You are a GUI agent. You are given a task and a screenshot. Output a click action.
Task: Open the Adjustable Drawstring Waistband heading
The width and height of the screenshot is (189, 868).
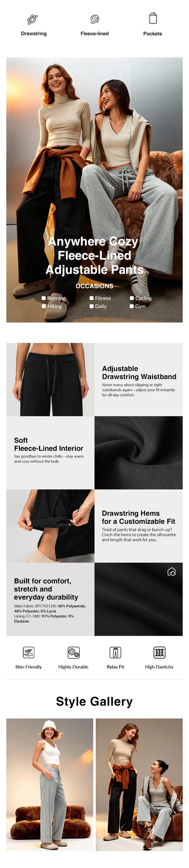coord(139,373)
